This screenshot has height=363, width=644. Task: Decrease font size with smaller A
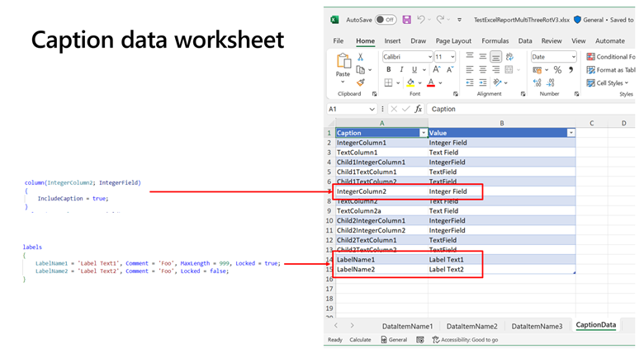[x=450, y=70]
